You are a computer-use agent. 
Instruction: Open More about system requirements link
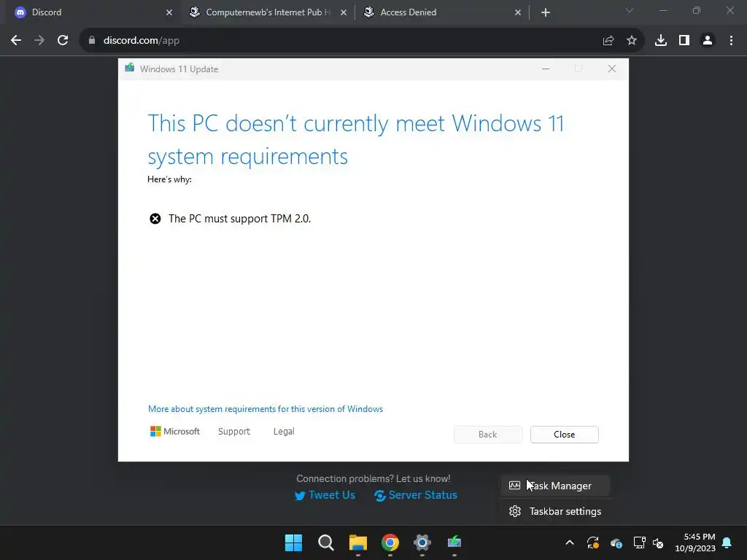click(266, 409)
